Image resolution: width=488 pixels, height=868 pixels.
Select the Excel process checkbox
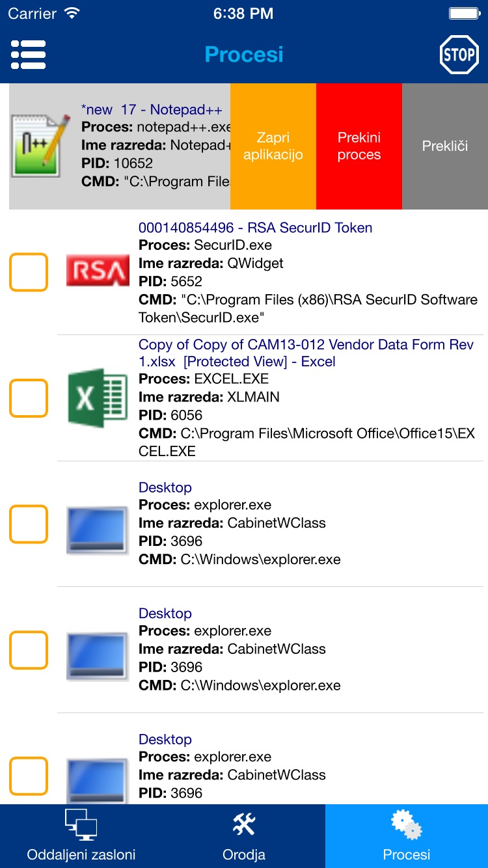(29, 398)
